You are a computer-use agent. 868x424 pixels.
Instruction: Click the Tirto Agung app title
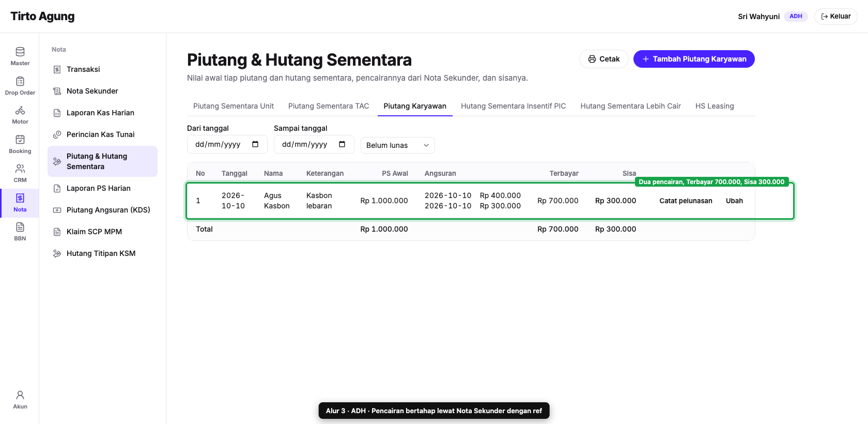[x=42, y=16]
